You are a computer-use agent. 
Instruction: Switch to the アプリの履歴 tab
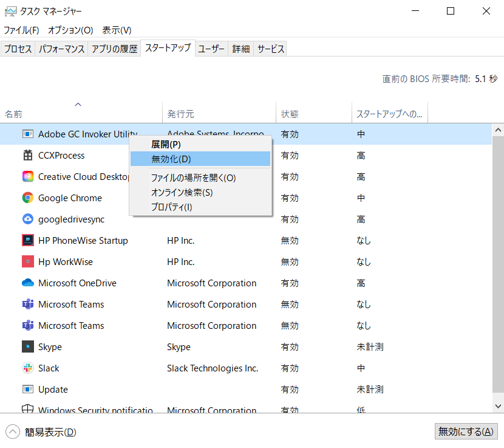pos(114,49)
